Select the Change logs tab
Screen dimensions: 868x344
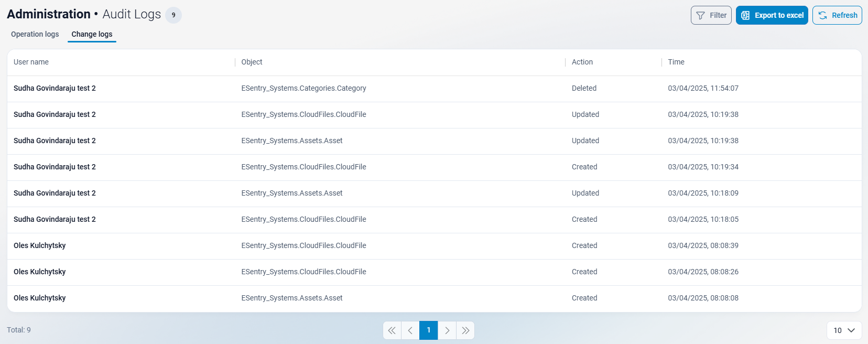[x=92, y=34]
